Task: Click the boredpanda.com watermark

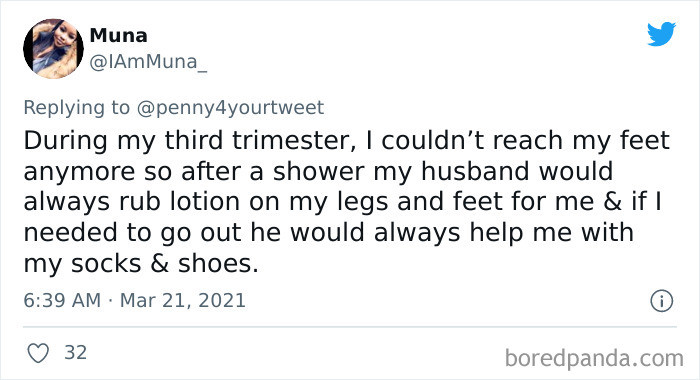Action: tap(594, 359)
